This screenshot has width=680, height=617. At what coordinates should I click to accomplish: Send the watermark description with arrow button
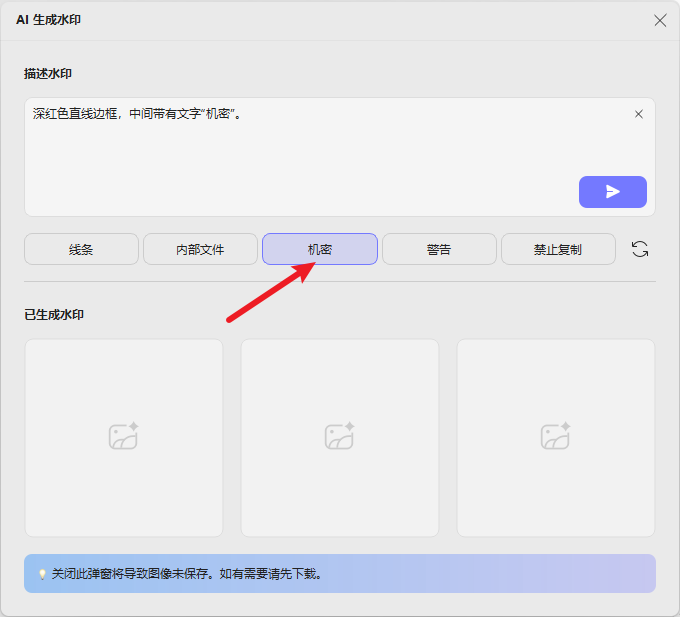[612, 192]
